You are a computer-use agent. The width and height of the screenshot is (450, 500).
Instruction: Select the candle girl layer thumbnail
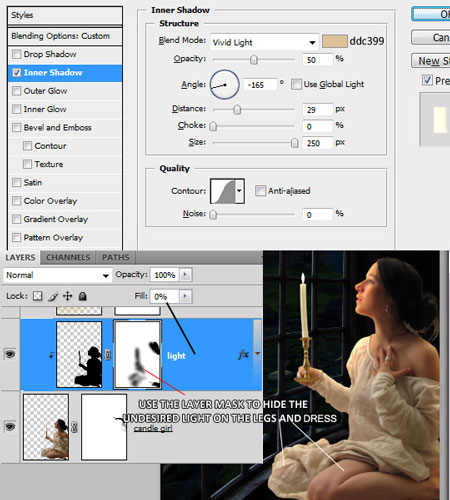click(x=46, y=427)
